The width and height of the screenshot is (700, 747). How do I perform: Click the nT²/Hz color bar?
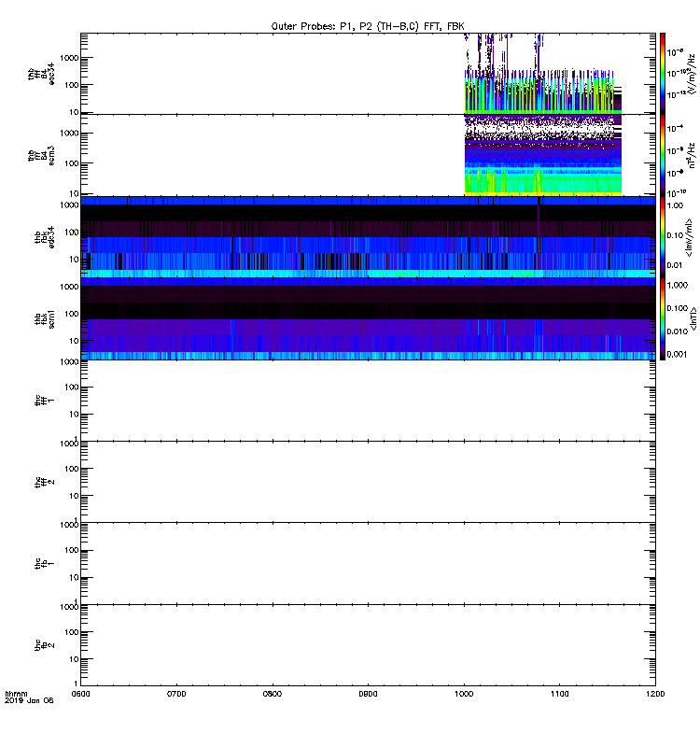click(663, 155)
